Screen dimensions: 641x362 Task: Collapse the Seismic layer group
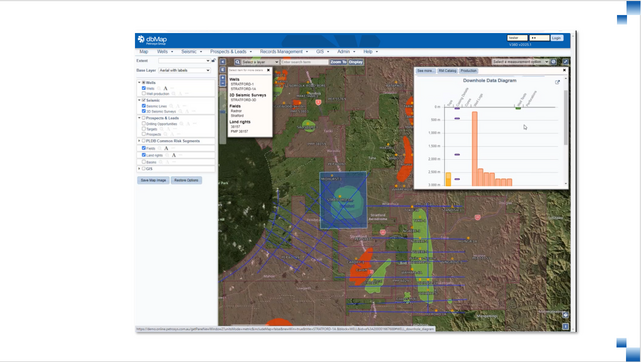click(x=139, y=100)
